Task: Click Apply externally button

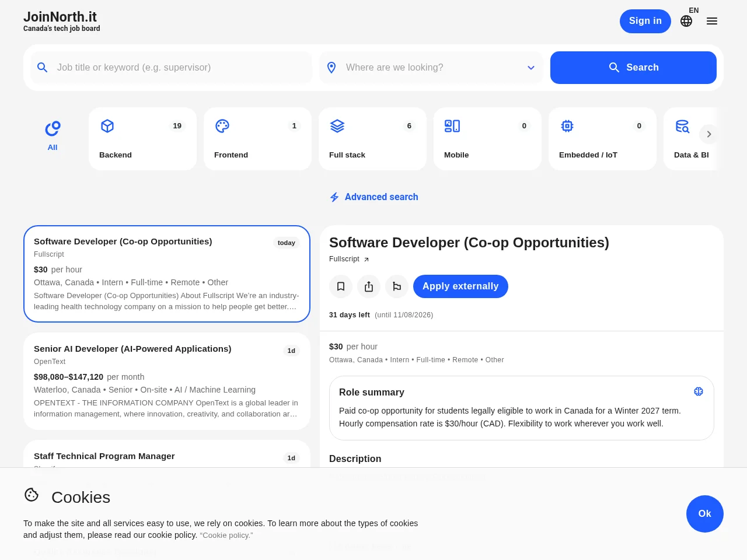Action: pyautogui.click(x=460, y=286)
